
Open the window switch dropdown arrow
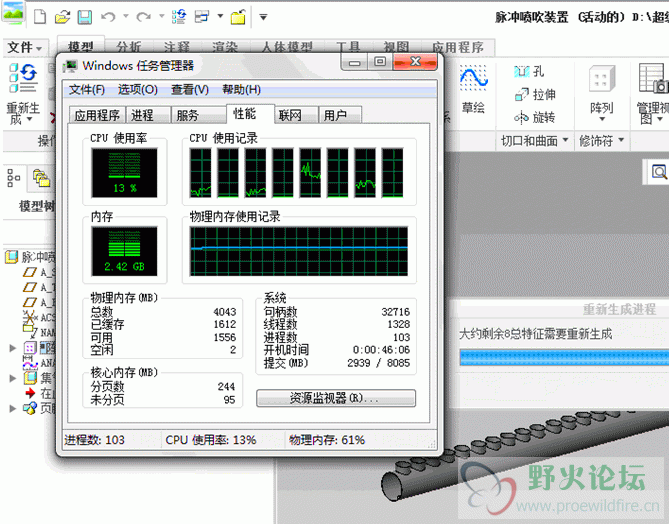point(220,17)
